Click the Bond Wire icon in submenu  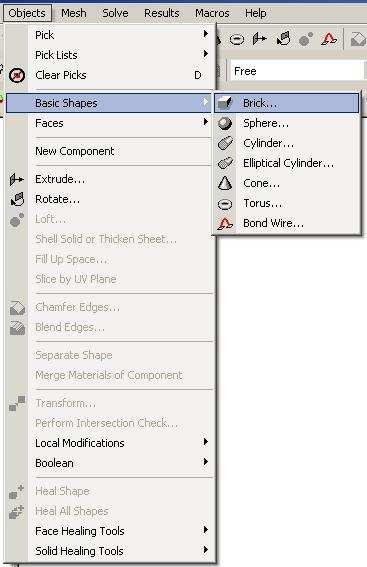pos(225,223)
